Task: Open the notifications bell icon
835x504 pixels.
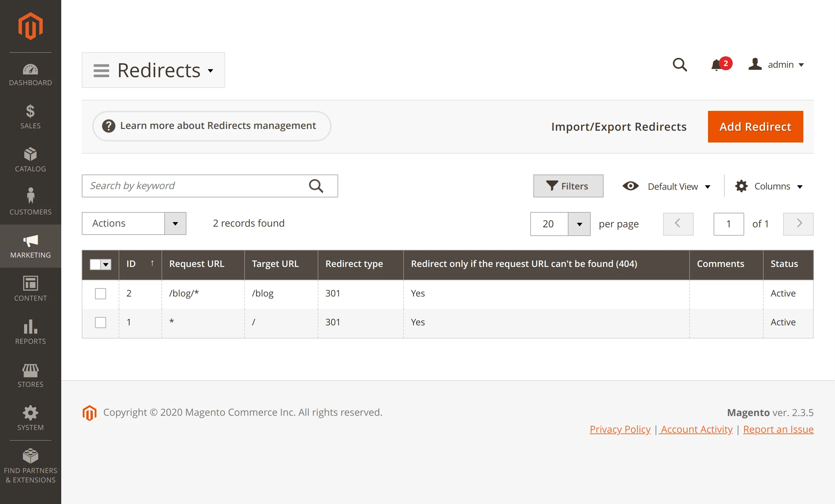Action: [717, 65]
